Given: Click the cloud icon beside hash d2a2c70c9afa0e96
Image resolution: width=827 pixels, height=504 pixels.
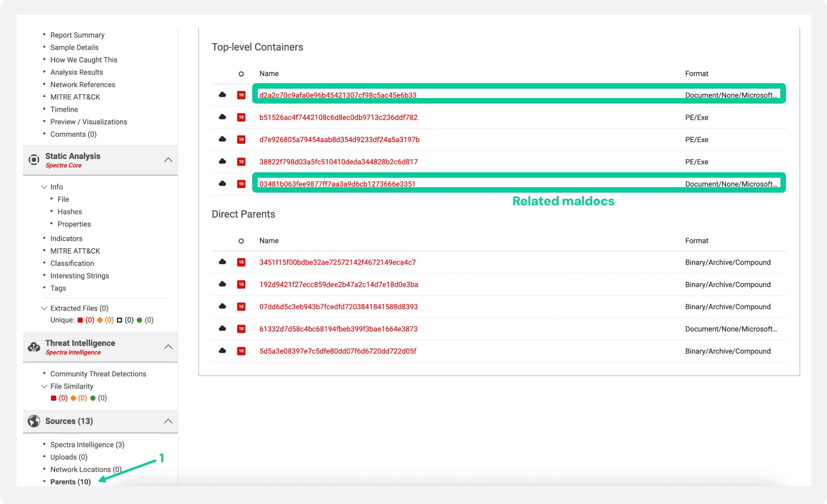Looking at the screenshot, I should tap(222, 95).
